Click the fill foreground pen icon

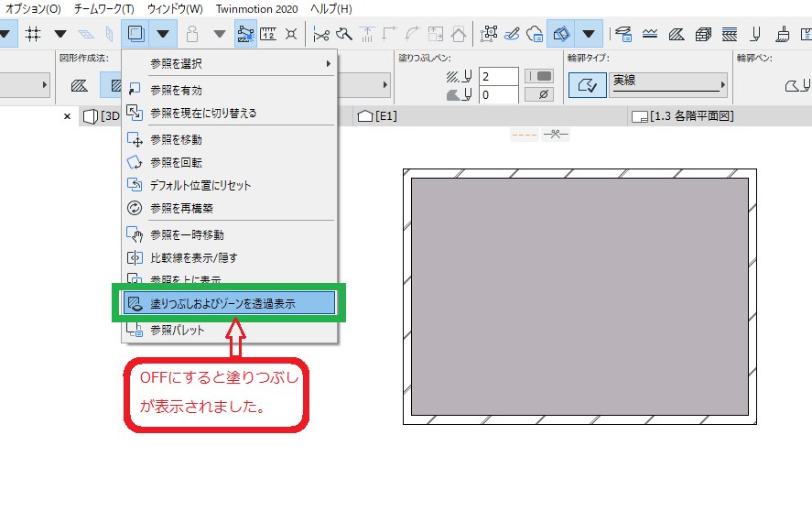click(459, 77)
